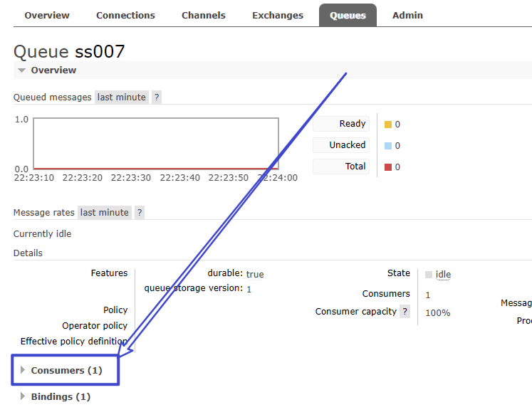Click help icon beside Message rates
The height and width of the screenshot is (417, 532).
pyautogui.click(x=140, y=212)
